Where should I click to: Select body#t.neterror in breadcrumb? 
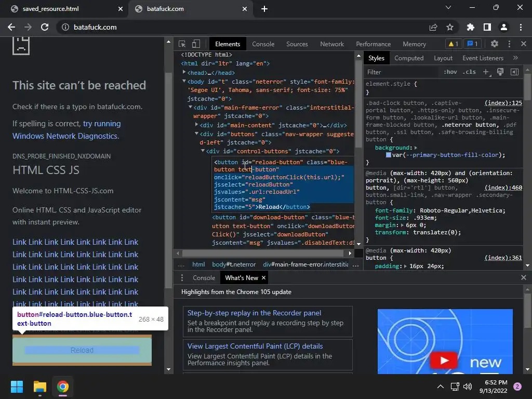click(x=234, y=264)
